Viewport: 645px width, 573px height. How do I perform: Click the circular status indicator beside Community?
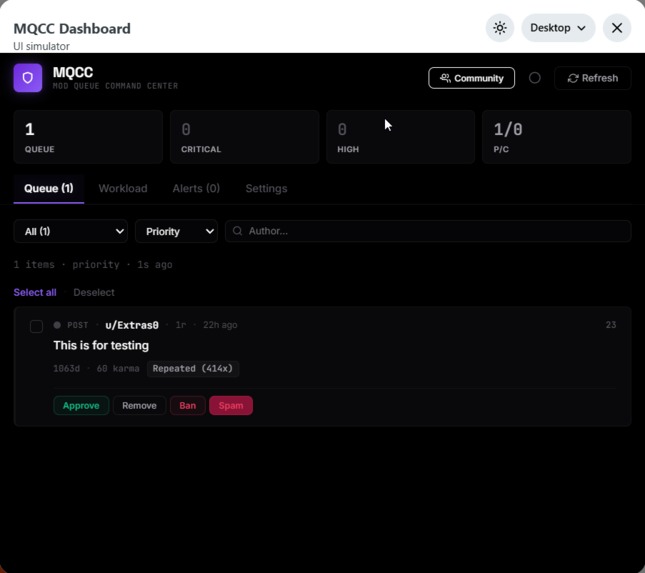pyautogui.click(x=534, y=78)
